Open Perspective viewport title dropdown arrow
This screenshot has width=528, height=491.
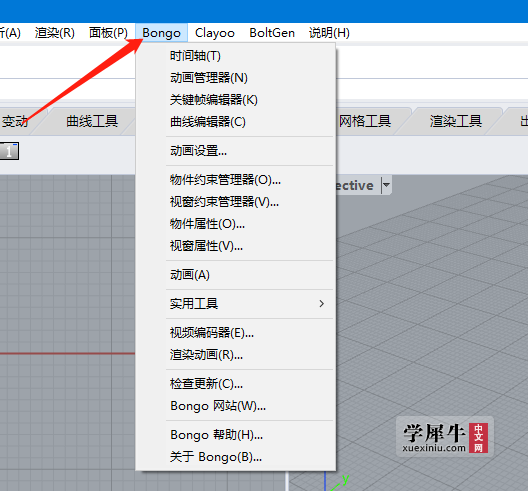point(386,185)
